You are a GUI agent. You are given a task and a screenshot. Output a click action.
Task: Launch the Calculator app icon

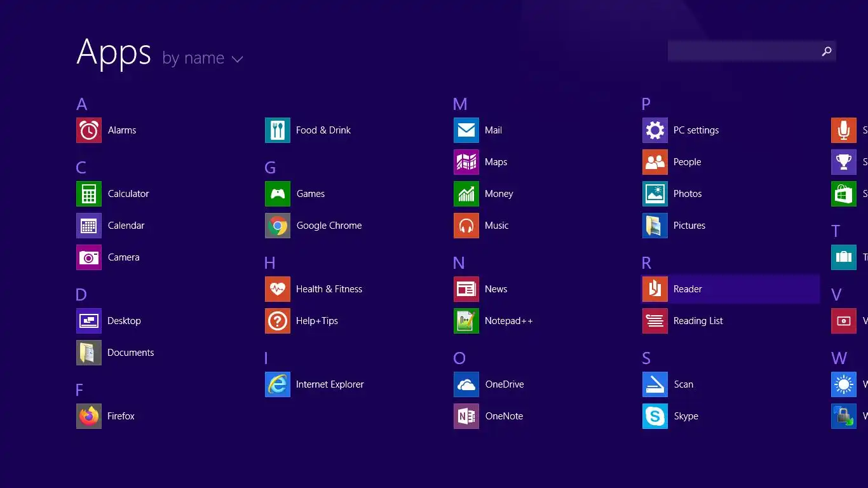coord(89,194)
